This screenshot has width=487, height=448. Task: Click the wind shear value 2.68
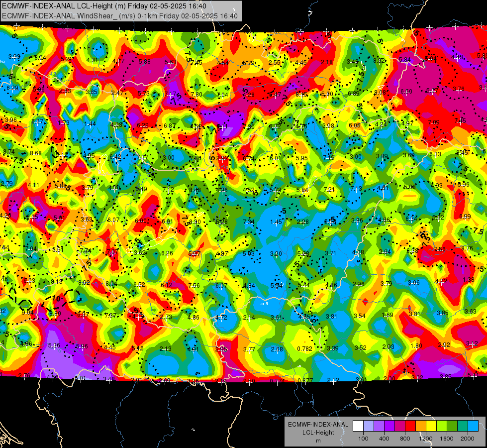(277, 349)
